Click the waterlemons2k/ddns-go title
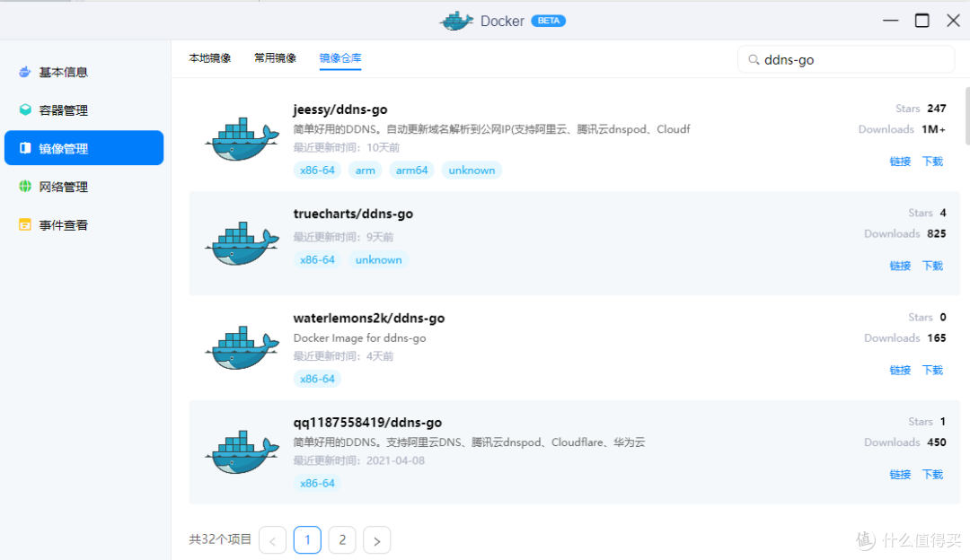The width and height of the screenshot is (970, 560). [x=369, y=319]
